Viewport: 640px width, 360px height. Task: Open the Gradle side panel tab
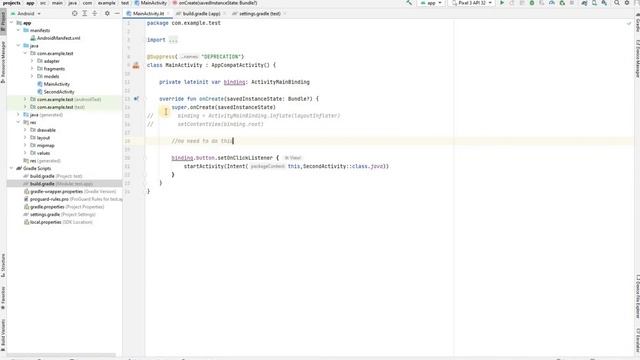637,22
